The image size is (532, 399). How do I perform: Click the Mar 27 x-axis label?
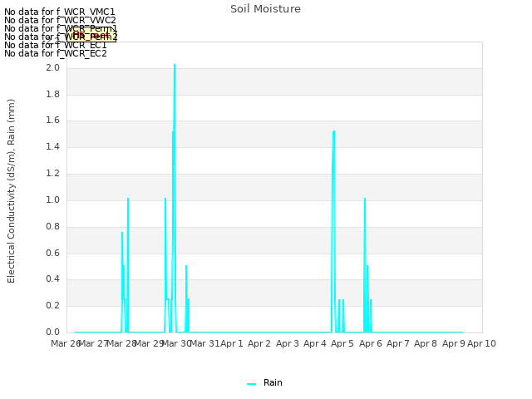click(x=94, y=343)
